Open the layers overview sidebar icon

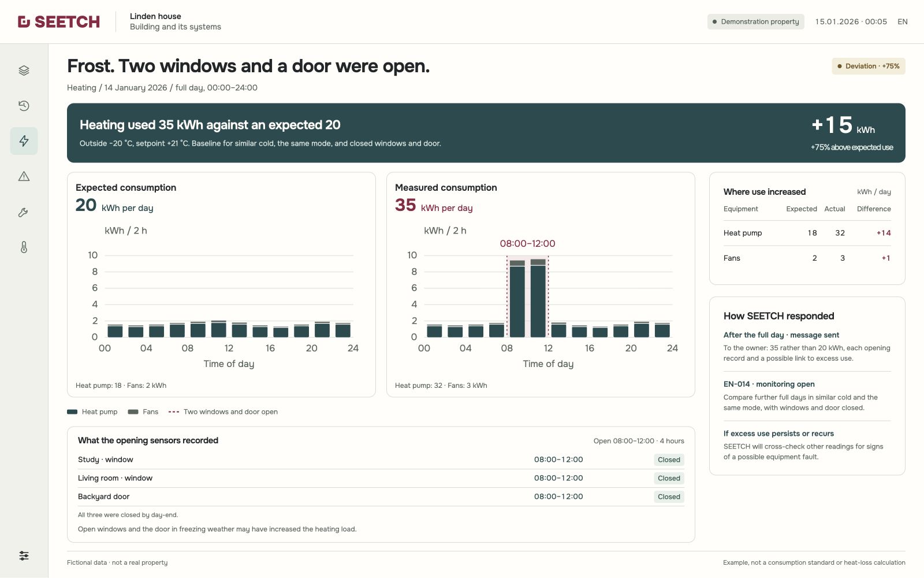[x=24, y=71]
